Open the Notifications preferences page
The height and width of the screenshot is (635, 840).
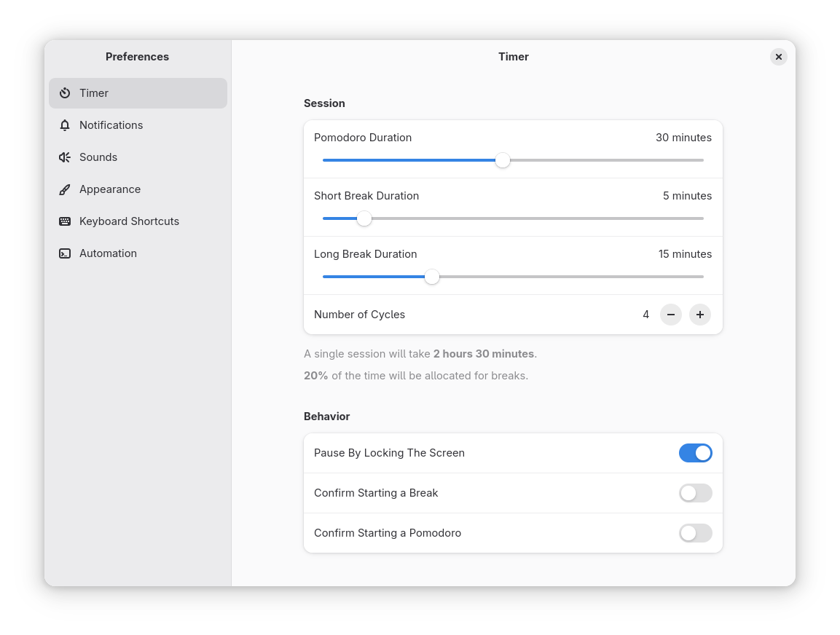coord(111,125)
